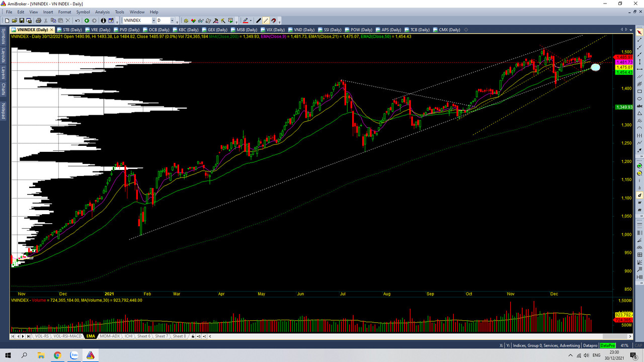This screenshot has height=362, width=644.
Task: Close the VNINDEX (Daily) tab
Action: [51, 30]
